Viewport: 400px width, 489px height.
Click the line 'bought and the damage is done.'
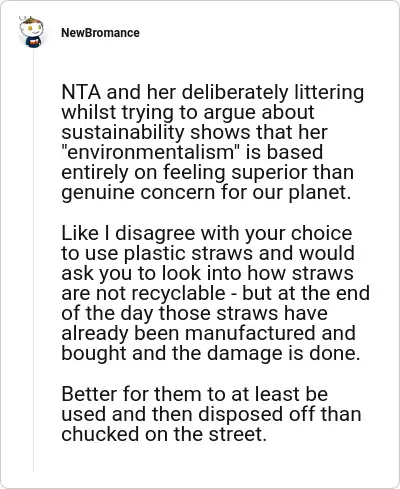(211, 353)
